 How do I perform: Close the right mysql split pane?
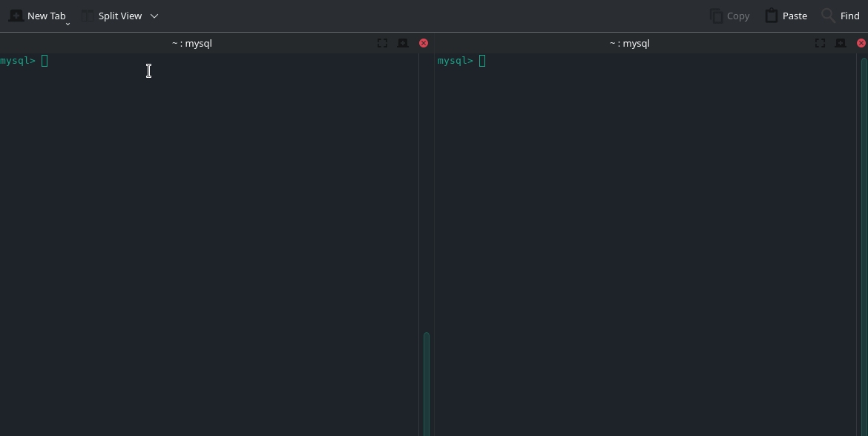[x=861, y=43]
